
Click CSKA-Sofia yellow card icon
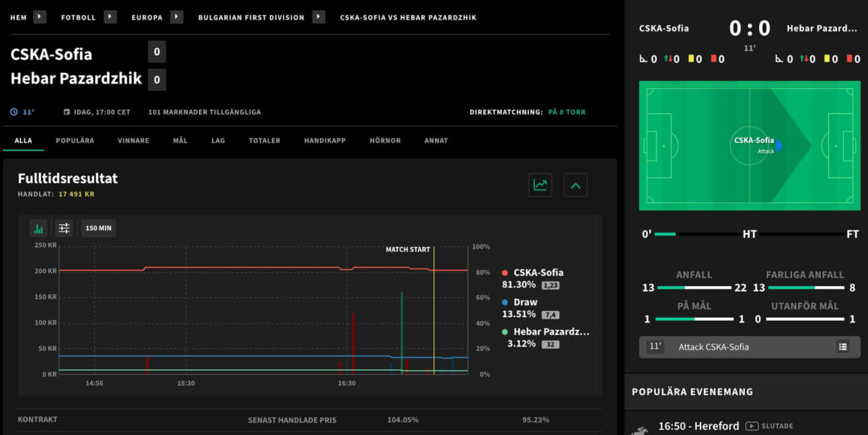691,59
